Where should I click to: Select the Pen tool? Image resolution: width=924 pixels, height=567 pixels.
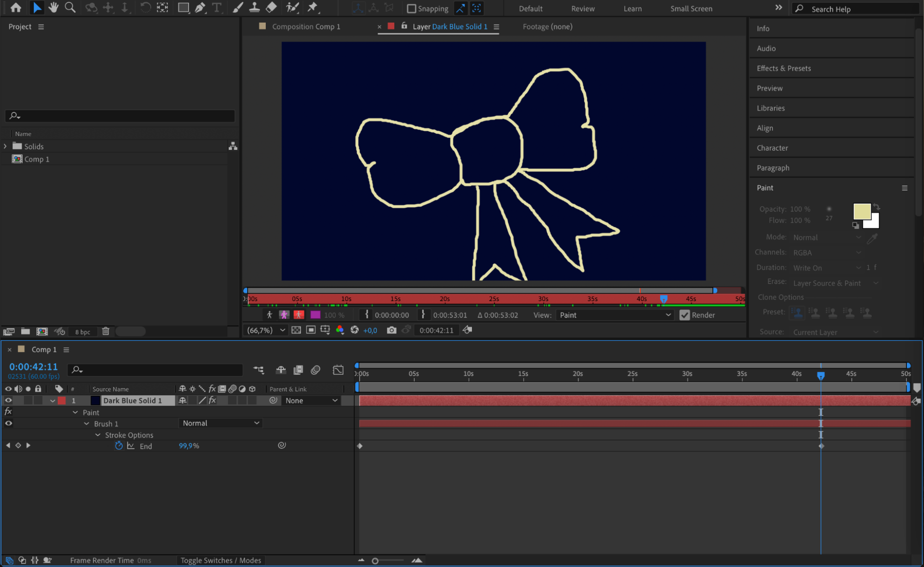[200, 7]
